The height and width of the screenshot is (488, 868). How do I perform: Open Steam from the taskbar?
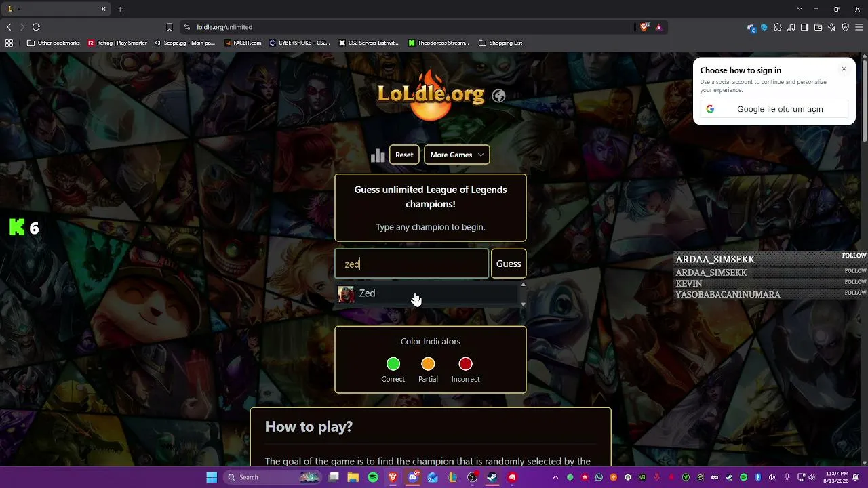point(492,477)
